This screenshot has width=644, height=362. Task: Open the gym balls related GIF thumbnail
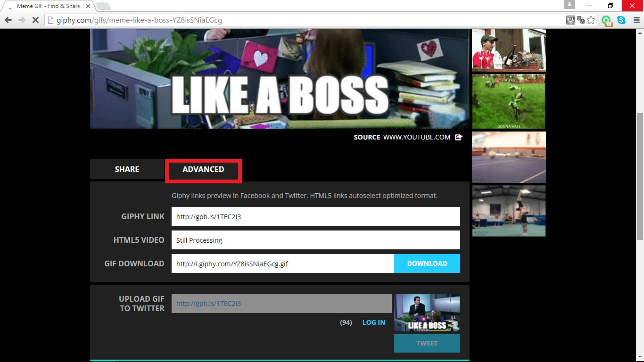[x=509, y=157]
